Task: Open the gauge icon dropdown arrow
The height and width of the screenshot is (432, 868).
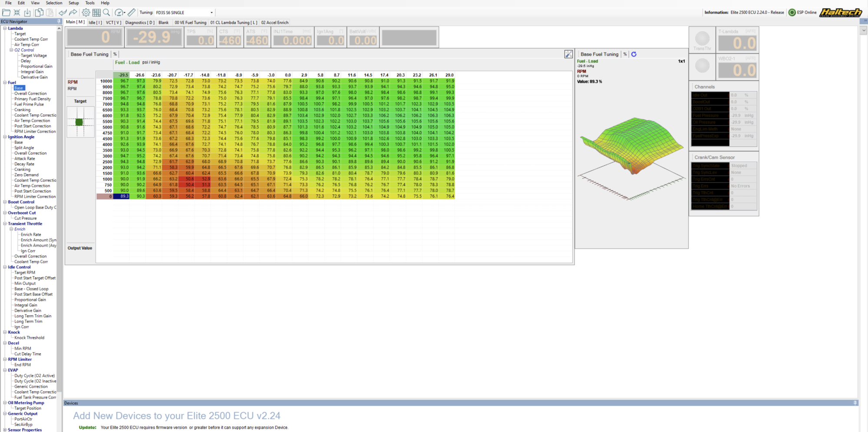Action: click(x=125, y=13)
